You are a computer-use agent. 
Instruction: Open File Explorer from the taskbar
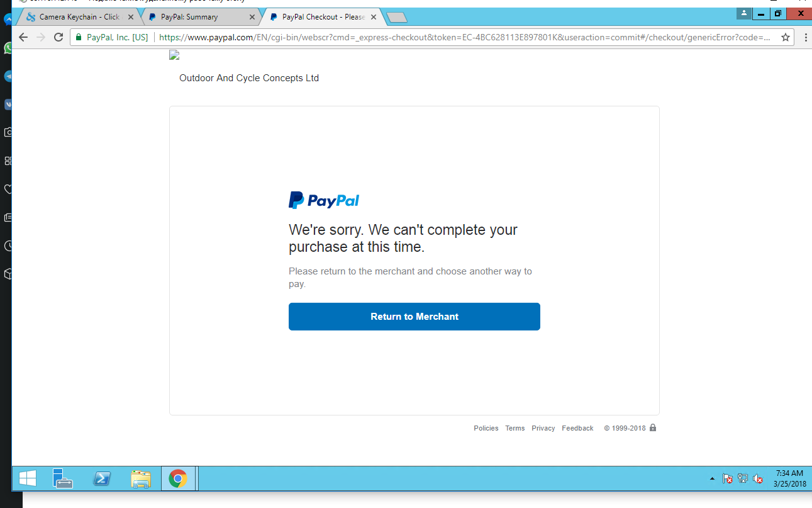(140, 479)
